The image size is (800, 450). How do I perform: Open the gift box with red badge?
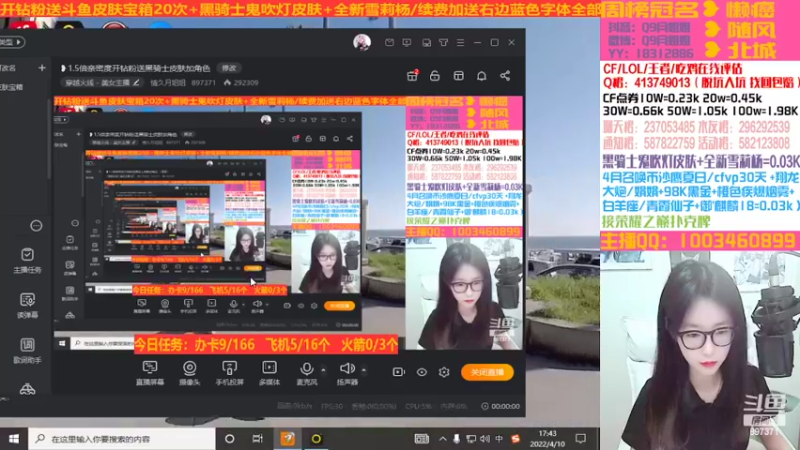click(x=412, y=76)
